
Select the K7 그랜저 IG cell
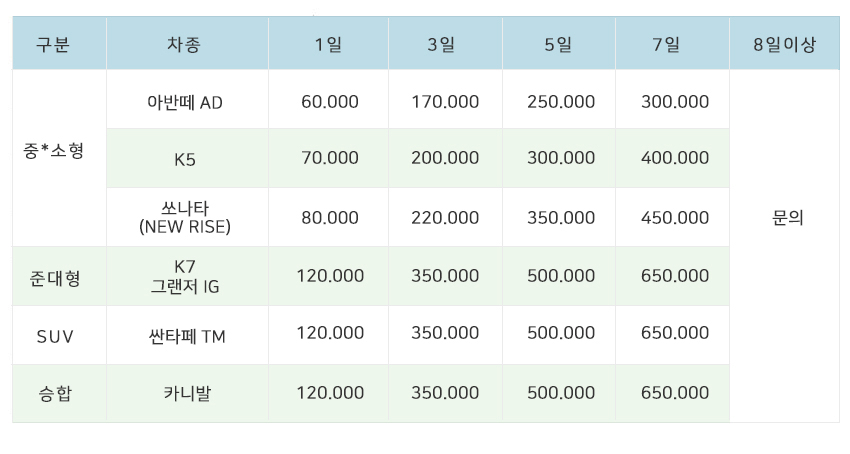[186, 276]
